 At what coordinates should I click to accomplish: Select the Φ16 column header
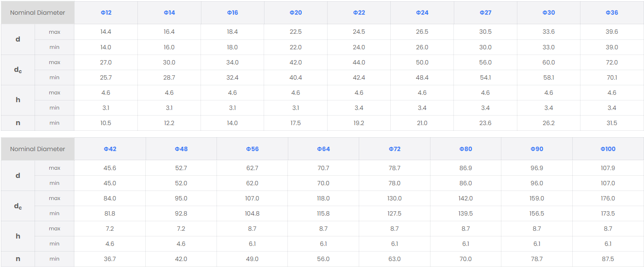(233, 13)
